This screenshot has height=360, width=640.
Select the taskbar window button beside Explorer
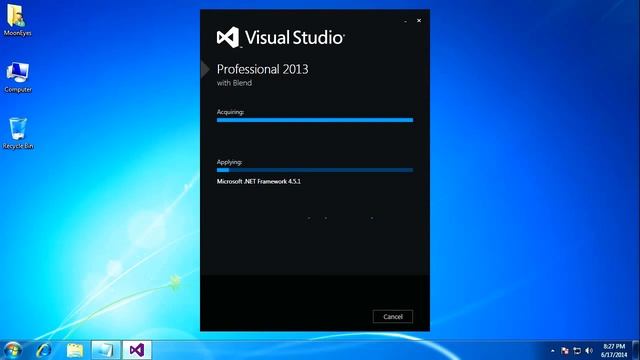click(106, 350)
